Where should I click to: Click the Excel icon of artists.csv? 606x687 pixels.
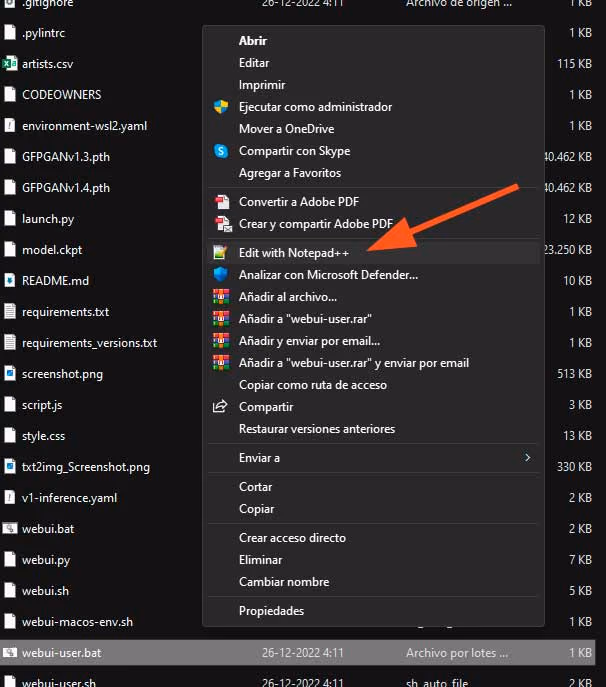tap(10, 64)
